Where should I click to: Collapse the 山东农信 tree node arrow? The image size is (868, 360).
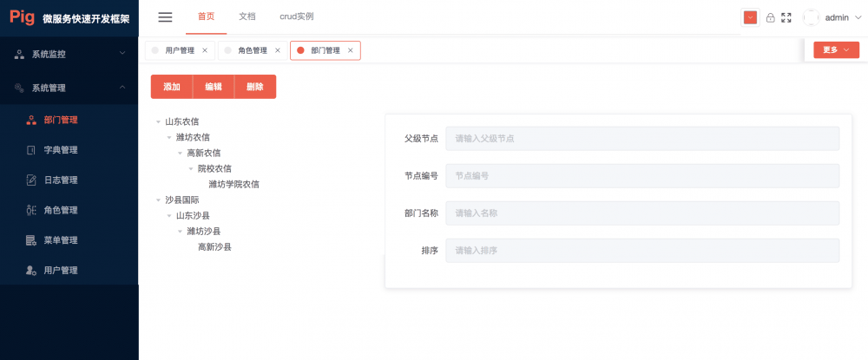[158, 121]
